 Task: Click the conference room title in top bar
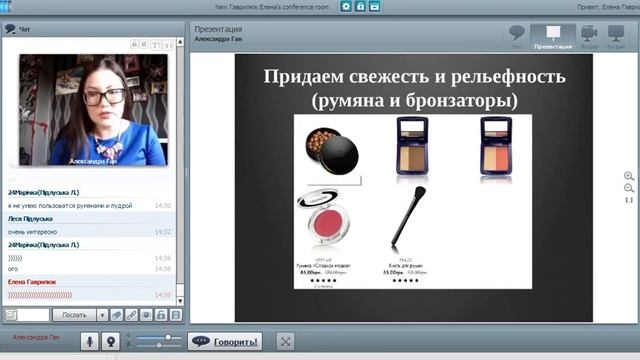click(272, 7)
